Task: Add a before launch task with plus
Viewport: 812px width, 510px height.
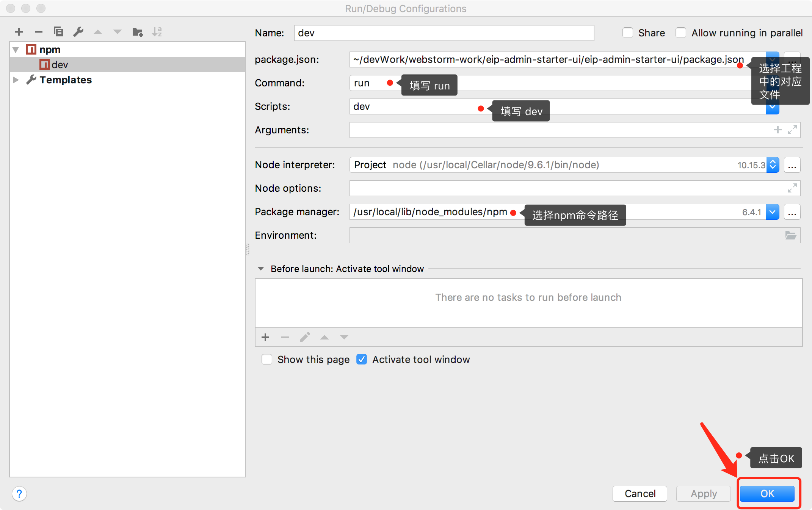Action: pyautogui.click(x=265, y=337)
